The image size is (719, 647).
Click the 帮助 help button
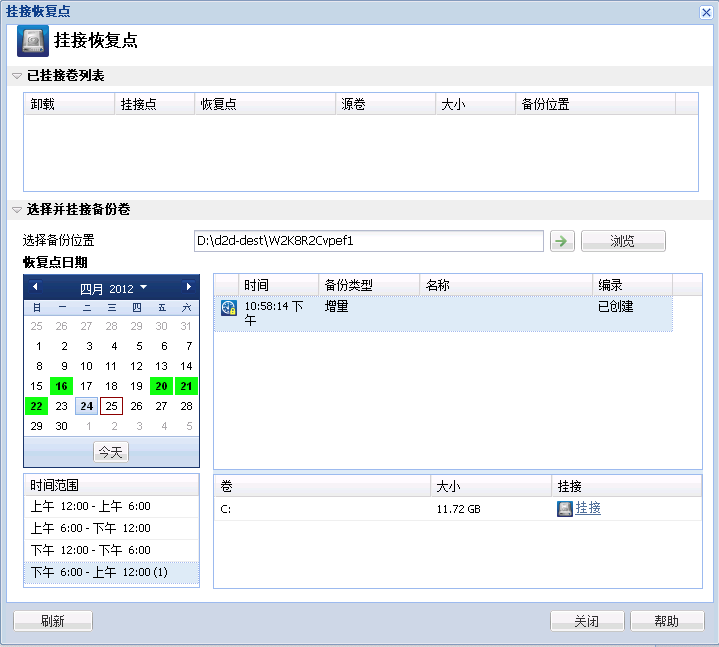pos(667,621)
